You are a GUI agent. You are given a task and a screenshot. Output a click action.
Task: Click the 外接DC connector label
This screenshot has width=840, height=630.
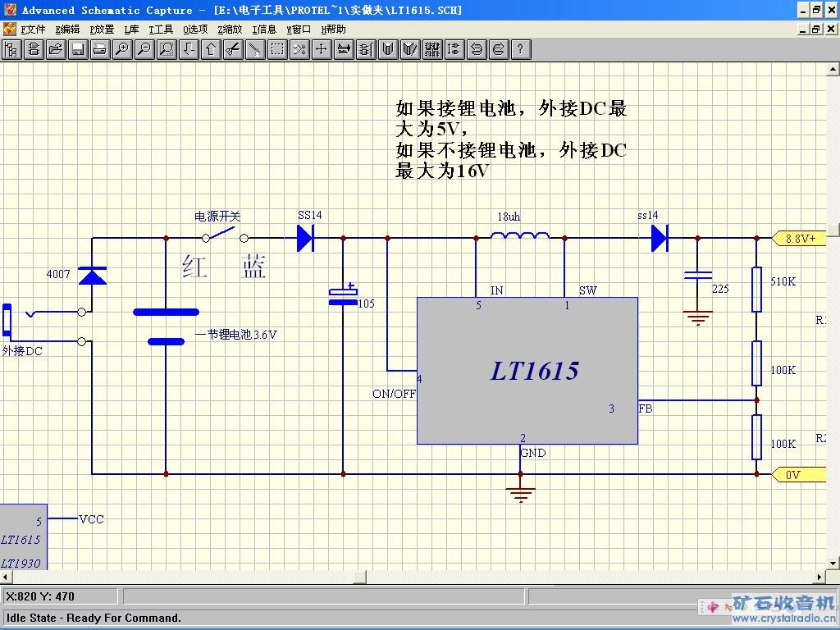point(22,351)
